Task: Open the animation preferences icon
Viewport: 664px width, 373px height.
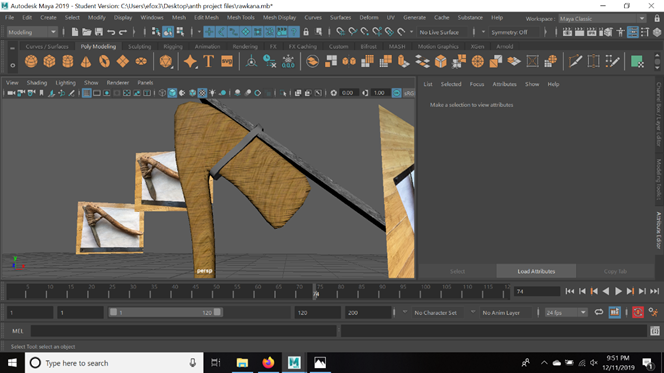Action: point(653,312)
